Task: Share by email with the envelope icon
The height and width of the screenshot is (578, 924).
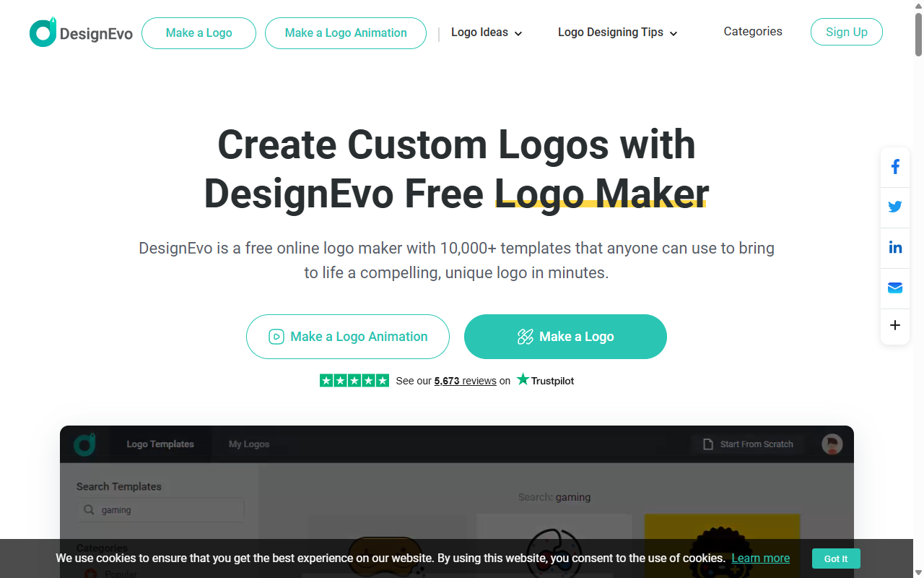Action: (895, 288)
